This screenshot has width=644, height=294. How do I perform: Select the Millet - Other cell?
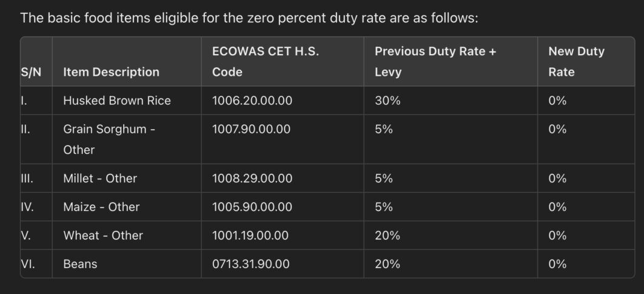[x=100, y=178]
